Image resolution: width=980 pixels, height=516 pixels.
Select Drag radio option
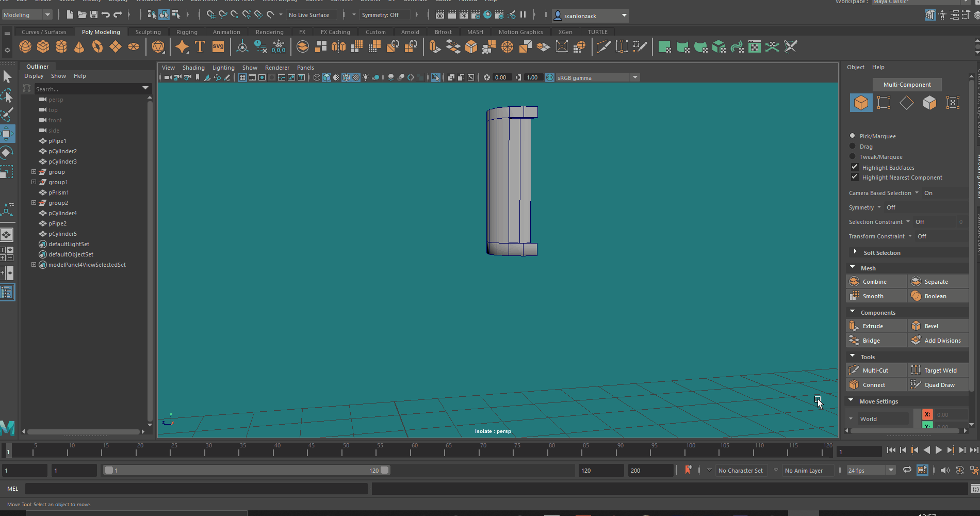852,146
